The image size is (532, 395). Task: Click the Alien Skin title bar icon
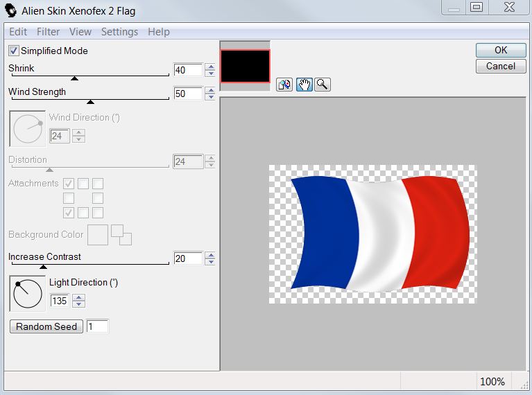click(x=11, y=10)
